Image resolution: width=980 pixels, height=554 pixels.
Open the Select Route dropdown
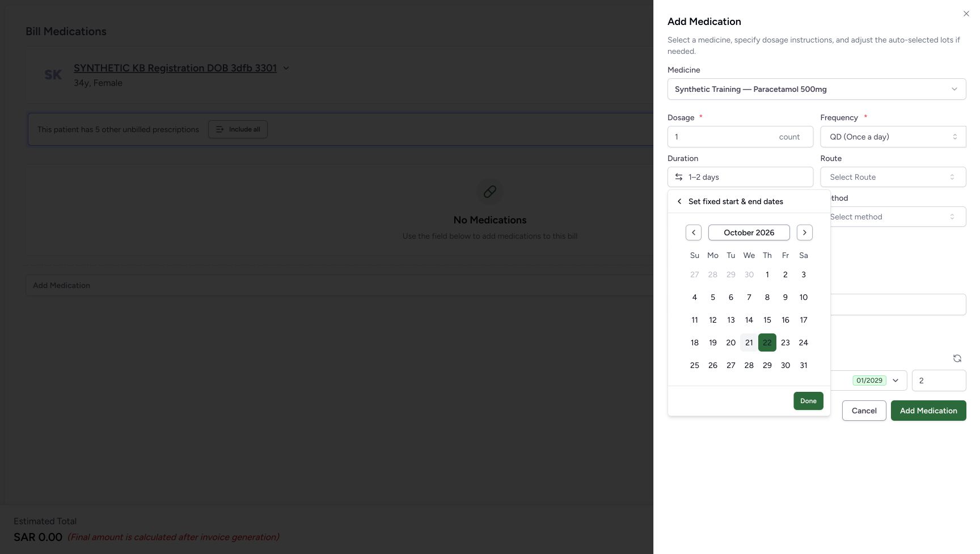(x=893, y=177)
